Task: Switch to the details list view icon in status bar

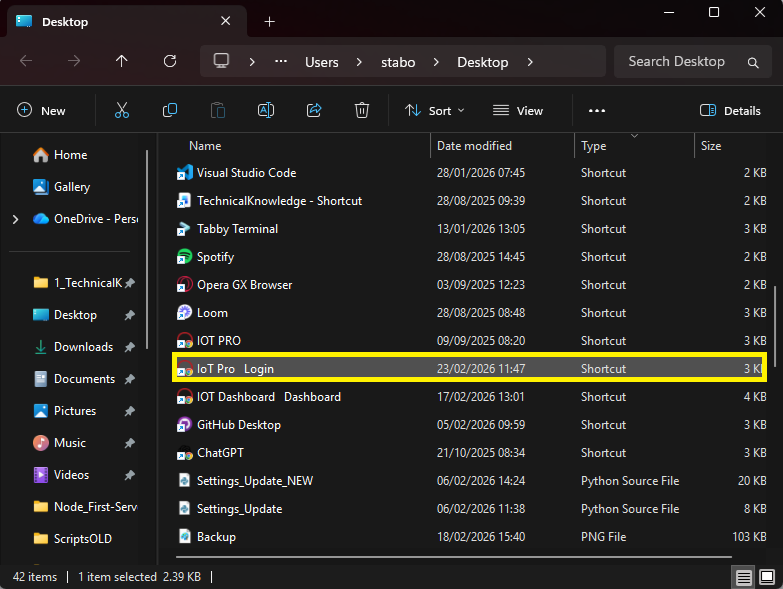Action: point(744,578)
